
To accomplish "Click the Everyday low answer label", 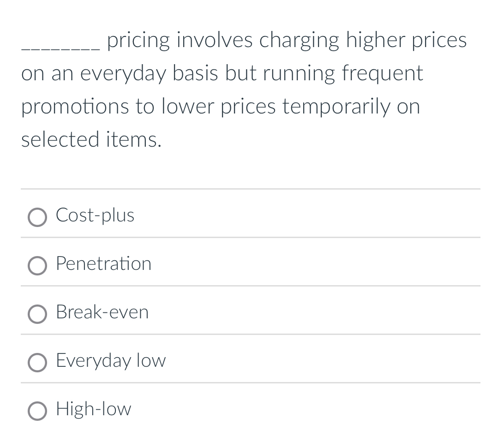I will pos(111,361).
